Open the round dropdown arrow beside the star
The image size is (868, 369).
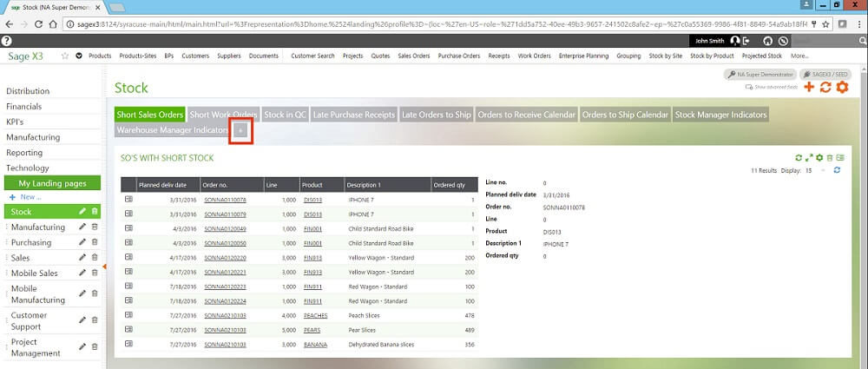[x=79, y=56]
